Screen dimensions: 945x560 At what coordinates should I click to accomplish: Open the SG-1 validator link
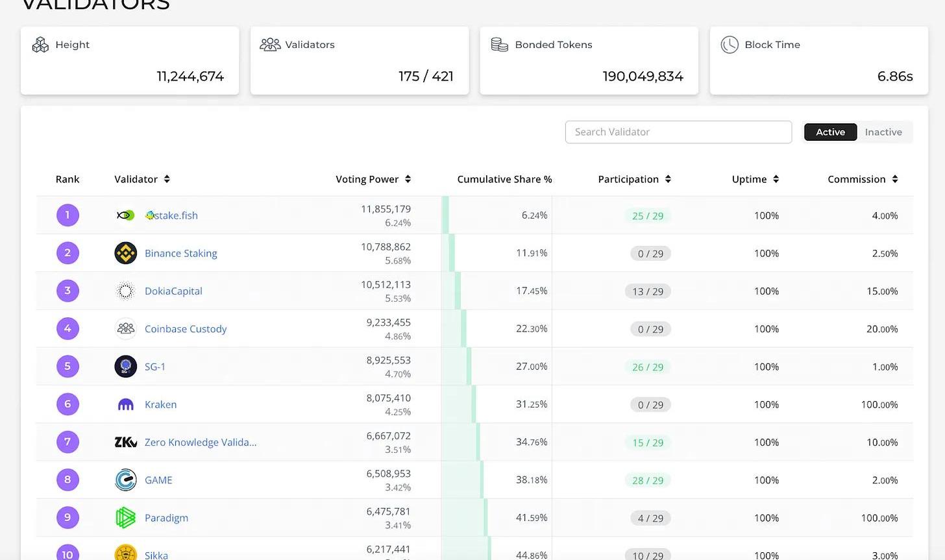(x=155, y=367)
